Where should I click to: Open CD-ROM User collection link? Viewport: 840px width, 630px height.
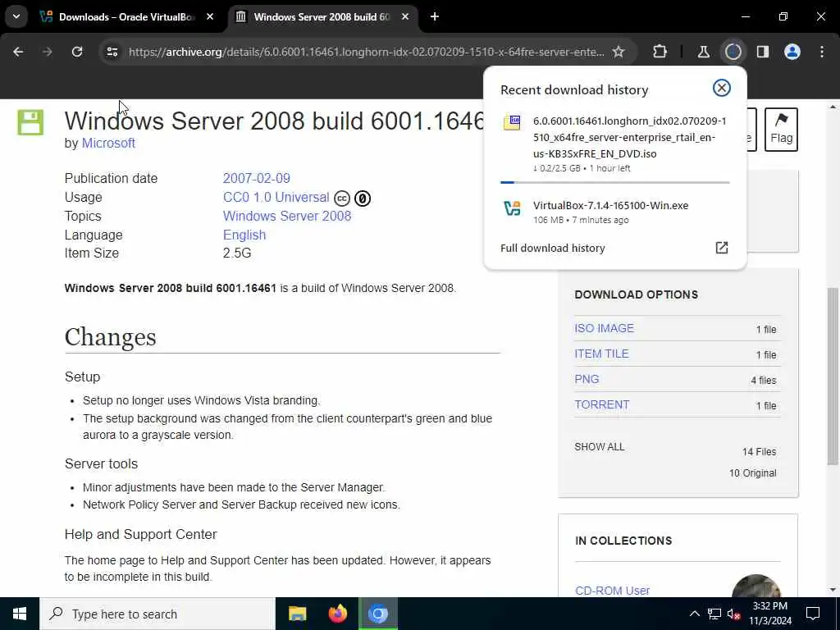pyautogui.click(x=612, y=591)
